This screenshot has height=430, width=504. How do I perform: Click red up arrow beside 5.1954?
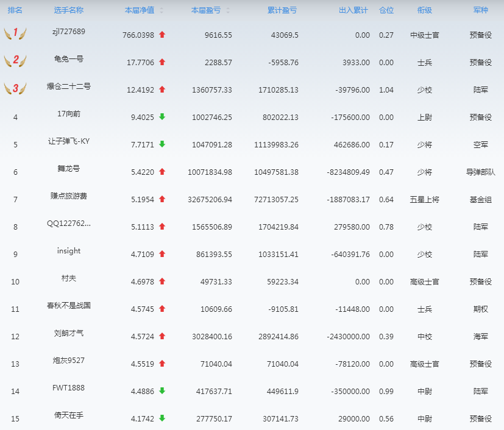(162, 199)
